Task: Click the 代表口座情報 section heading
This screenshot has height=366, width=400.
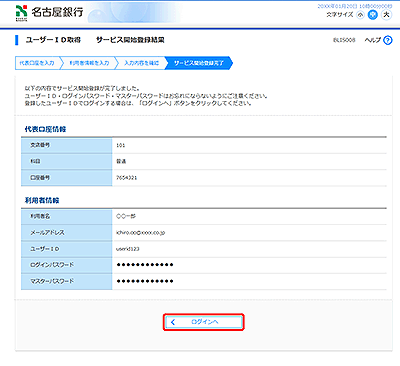Action: click(x=45, y=129)
